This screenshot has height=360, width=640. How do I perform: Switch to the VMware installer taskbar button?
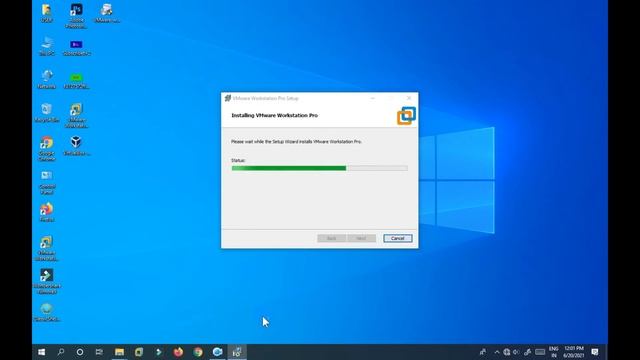point(237,352)
